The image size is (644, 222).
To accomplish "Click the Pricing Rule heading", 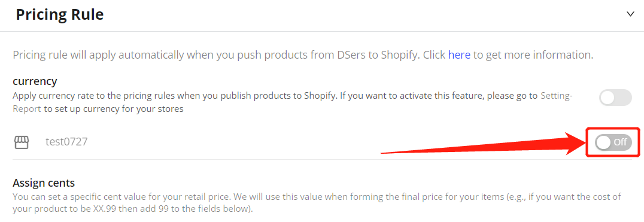I will tap(60, 15).
